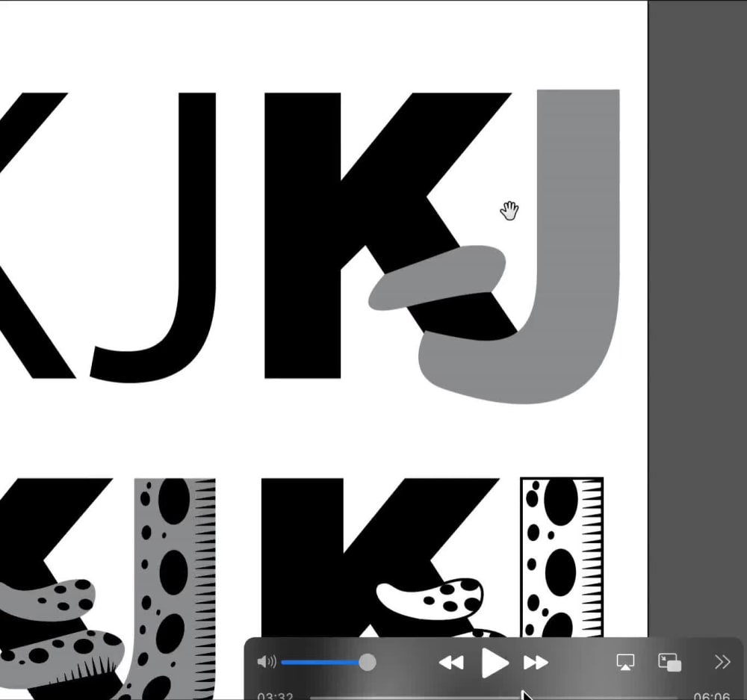Play the video

click(495, 661)
